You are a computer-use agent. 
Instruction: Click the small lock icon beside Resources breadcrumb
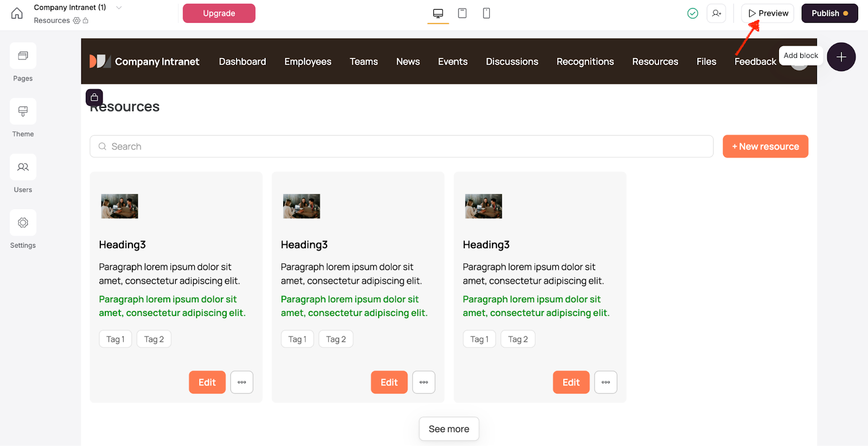tap(86, 21)
